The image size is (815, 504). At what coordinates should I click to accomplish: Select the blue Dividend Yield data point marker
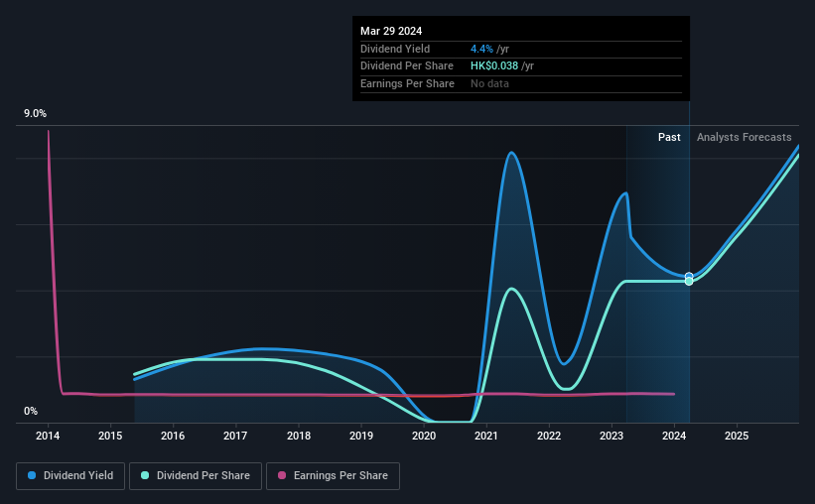(689, 277)
